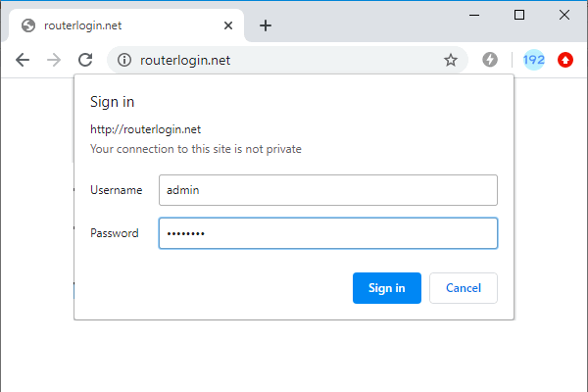The width and height of the screenshot is (588, 392).
Task: View site information icon in address bar
Action: [x=124, y=60]
